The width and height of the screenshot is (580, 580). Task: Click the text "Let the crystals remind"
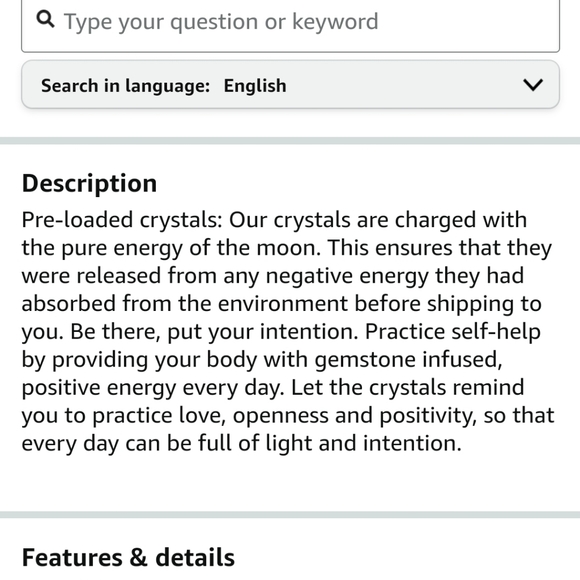408,387
